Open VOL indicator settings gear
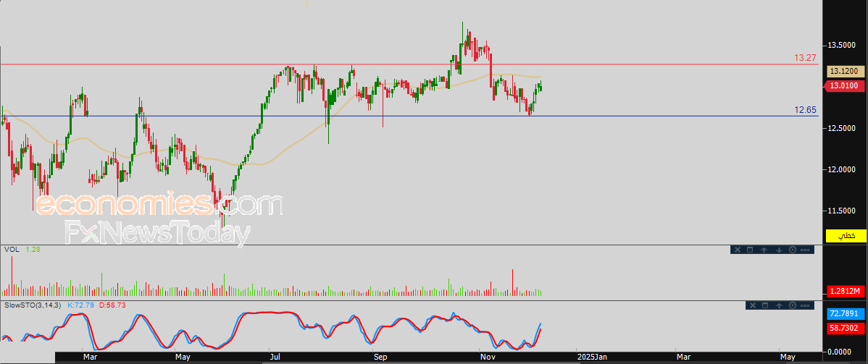868x364 pixels. click(x=792, y=250)
